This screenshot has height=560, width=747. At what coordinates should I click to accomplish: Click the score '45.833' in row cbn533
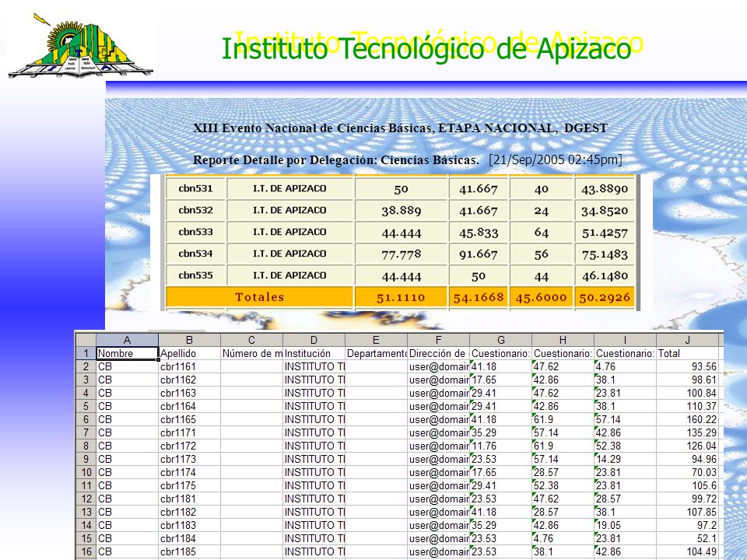click(479, 233)
